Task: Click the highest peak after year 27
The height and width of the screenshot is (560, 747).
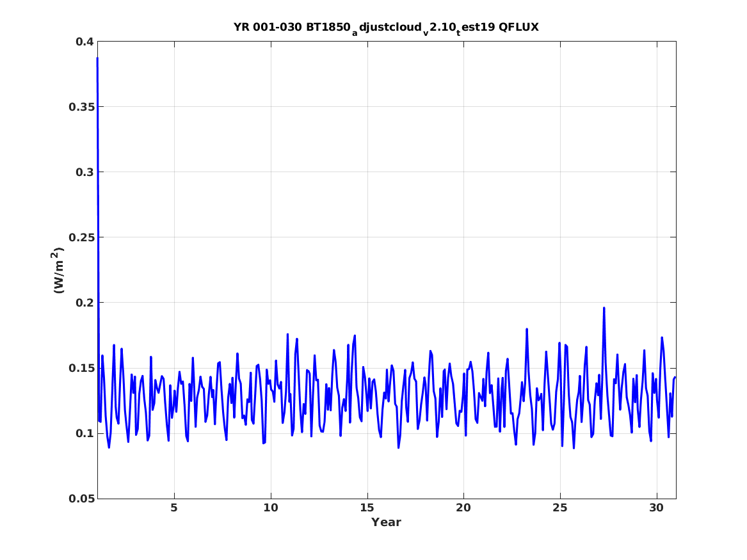Action: (x=604, y=308)
